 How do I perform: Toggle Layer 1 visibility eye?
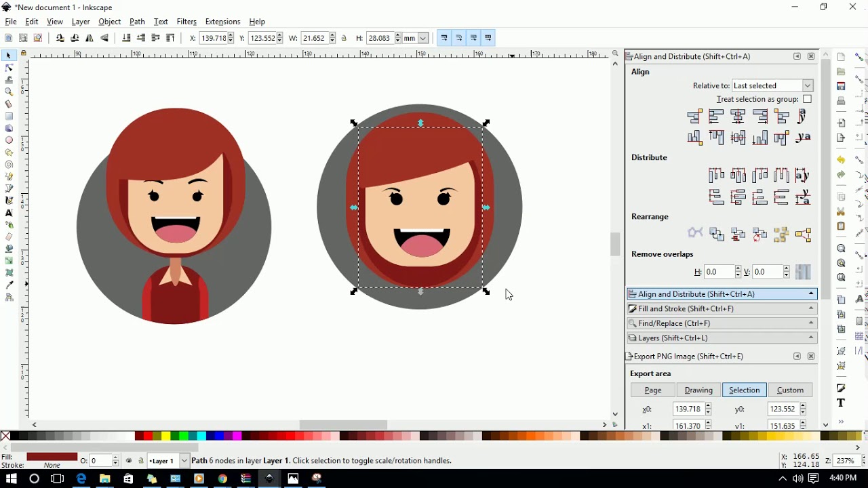[129, 461]
